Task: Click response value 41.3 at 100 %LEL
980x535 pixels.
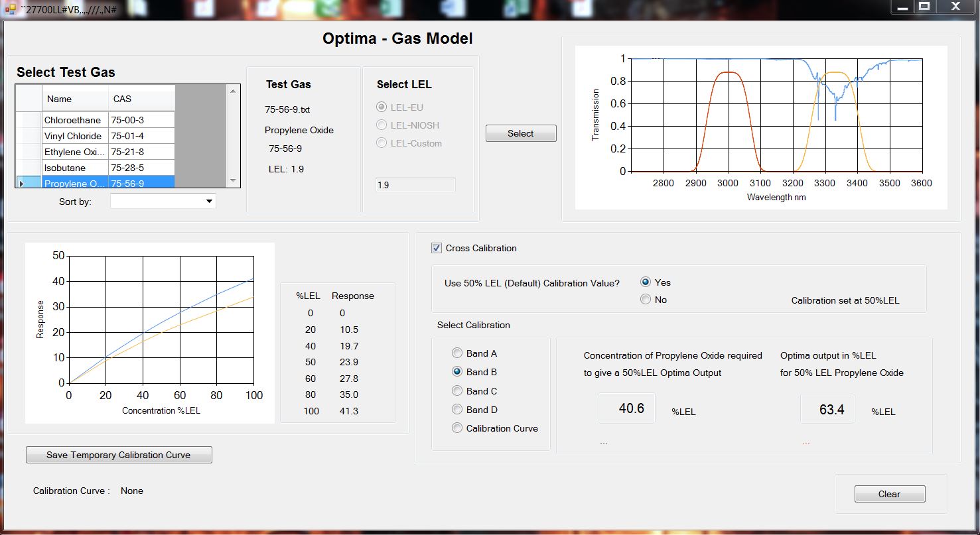Action: click(348, 411)
